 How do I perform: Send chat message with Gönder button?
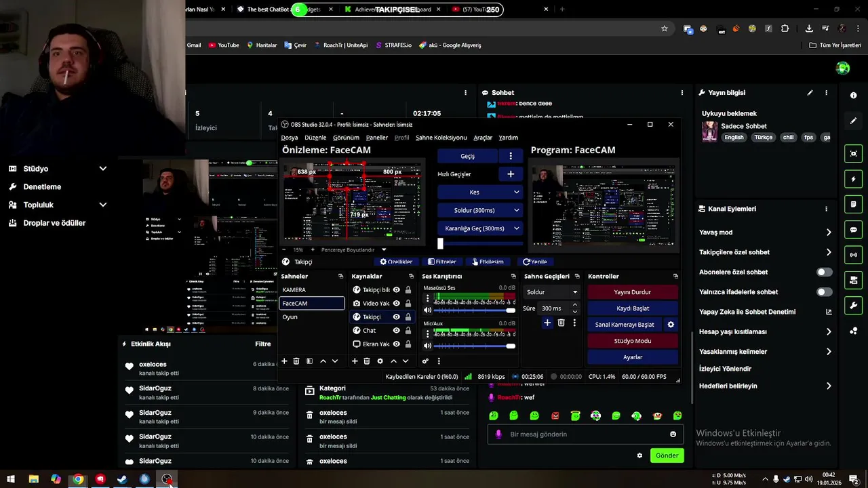point(667,455)
